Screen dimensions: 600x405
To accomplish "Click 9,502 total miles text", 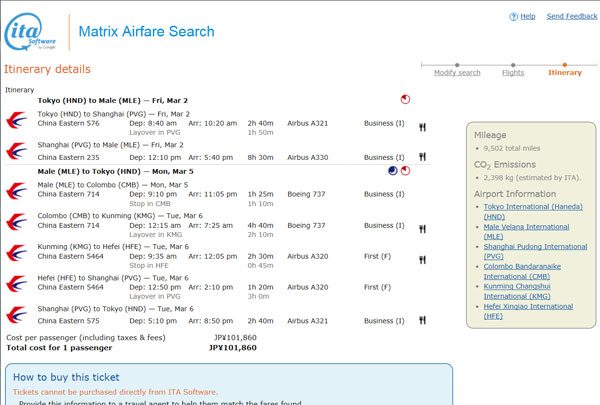I will [512, 148].
